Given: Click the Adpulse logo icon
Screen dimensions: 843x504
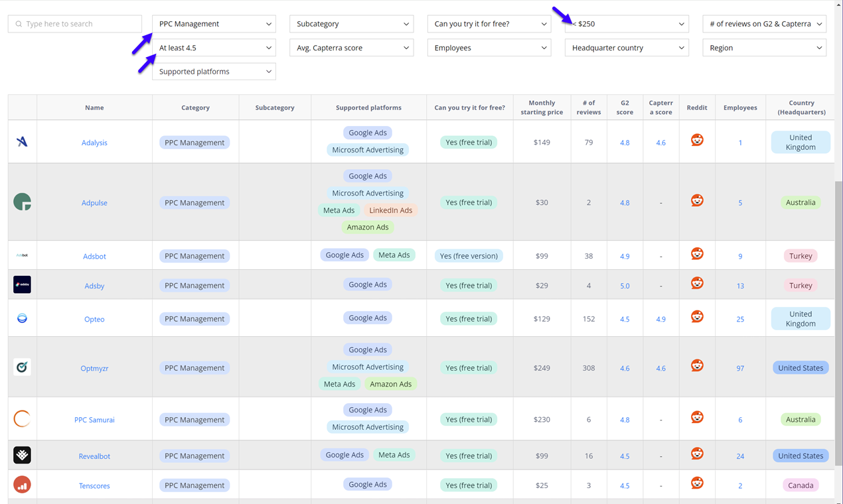Looking at the screenshot, I should (22, 202).
